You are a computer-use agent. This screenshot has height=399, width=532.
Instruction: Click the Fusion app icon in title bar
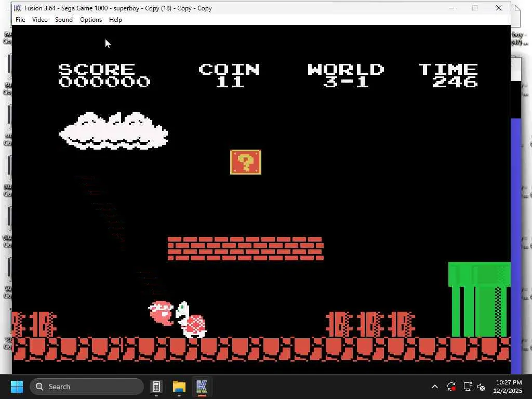[x=18, y=8]
